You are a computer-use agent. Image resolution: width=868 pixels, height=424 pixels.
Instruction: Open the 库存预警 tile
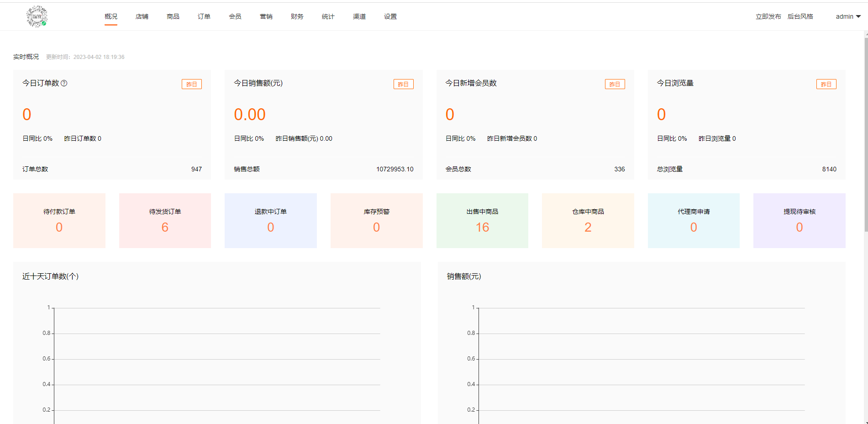pyautogui.click(x=377, y=221)
